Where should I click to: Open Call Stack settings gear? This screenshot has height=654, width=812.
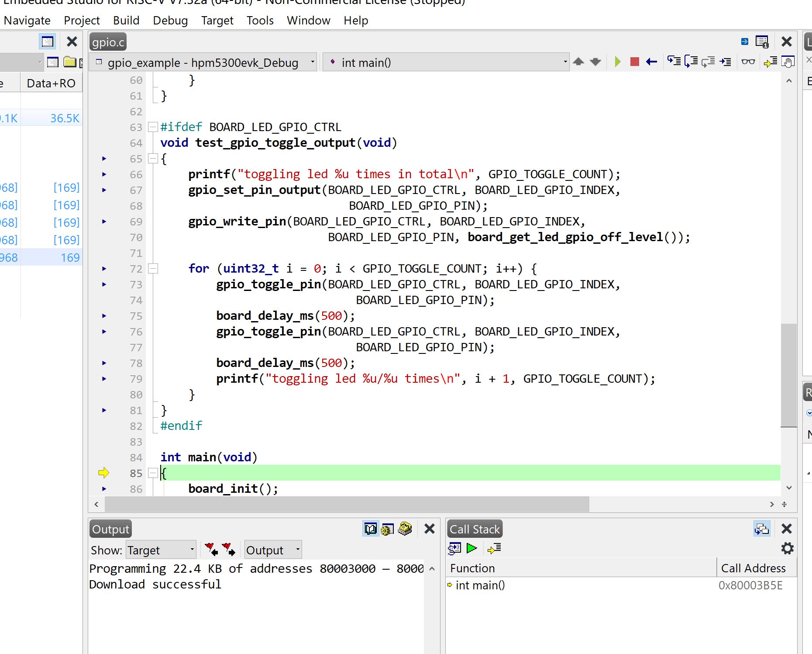[787, 548]
